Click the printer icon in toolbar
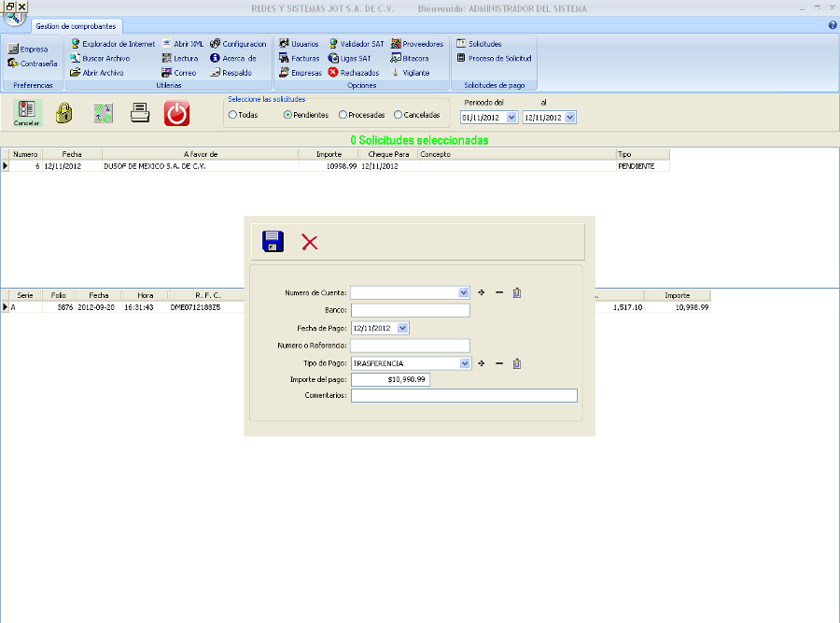 [x=139, y=113]
